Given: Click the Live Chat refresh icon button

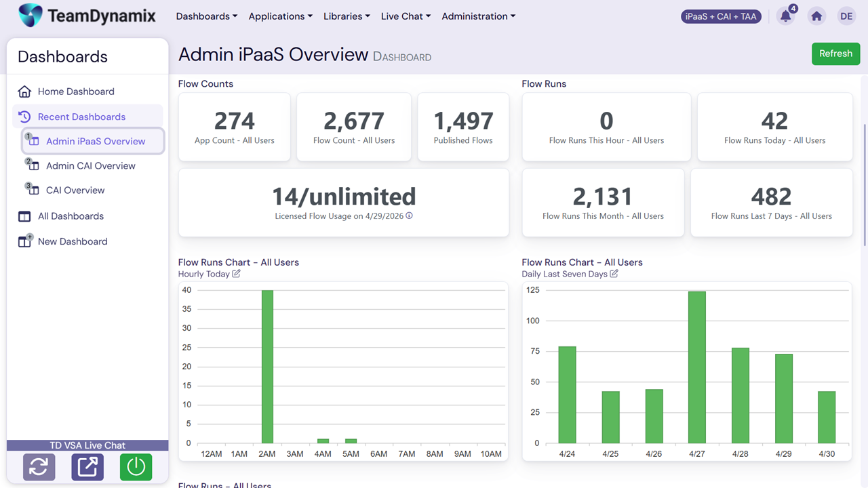Looking at the screenshot, I should pos(39,467).
